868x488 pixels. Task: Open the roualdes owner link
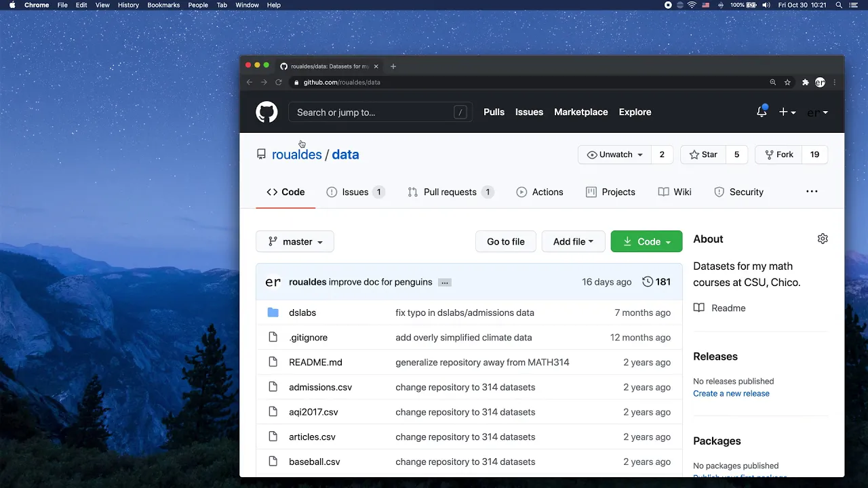[x=297, y=155]
